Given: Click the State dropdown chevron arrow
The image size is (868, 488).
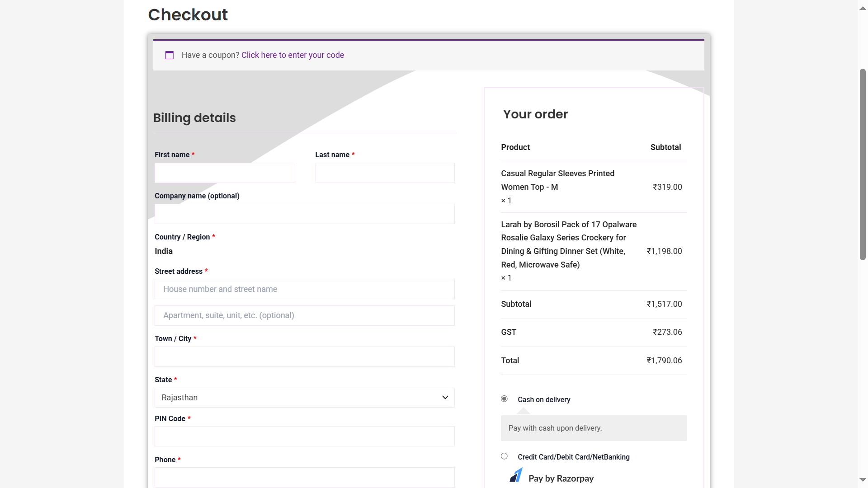Looking at the screenshot, I should point(445,398).
